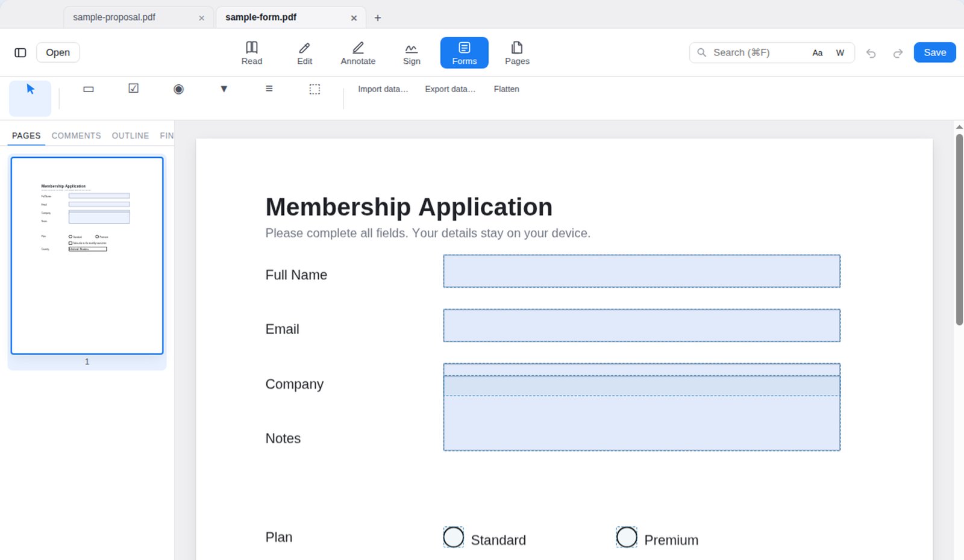The image size is (964, 560).
Task: Choose the checkbox field tool
Action: (x=134, y=89)
